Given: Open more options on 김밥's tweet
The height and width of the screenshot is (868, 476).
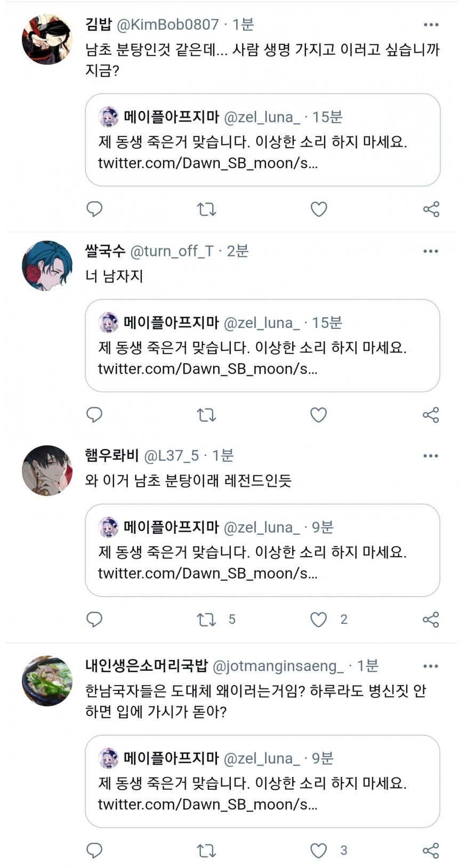Looking at the screenshot, I should tap(431, 25).
